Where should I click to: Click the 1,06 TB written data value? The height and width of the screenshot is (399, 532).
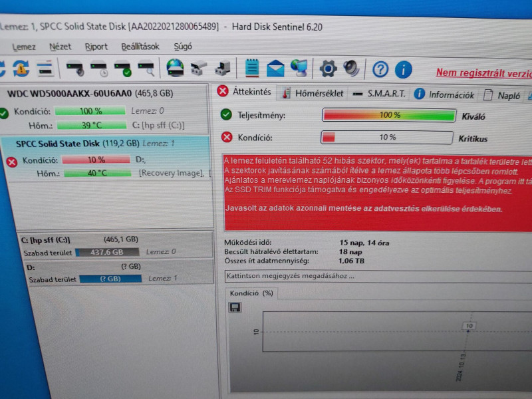351,261
